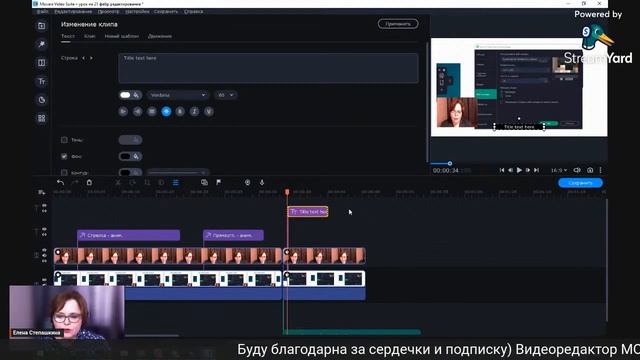Image resolution: width=640 pixels, height=360 pixels.
Task: Click the Delete trash icon on timeline toolbar
Action: (x=89, y=182)
